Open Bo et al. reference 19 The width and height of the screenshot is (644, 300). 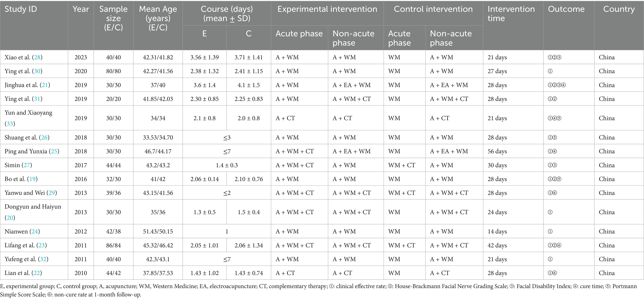tap(32, 179)
